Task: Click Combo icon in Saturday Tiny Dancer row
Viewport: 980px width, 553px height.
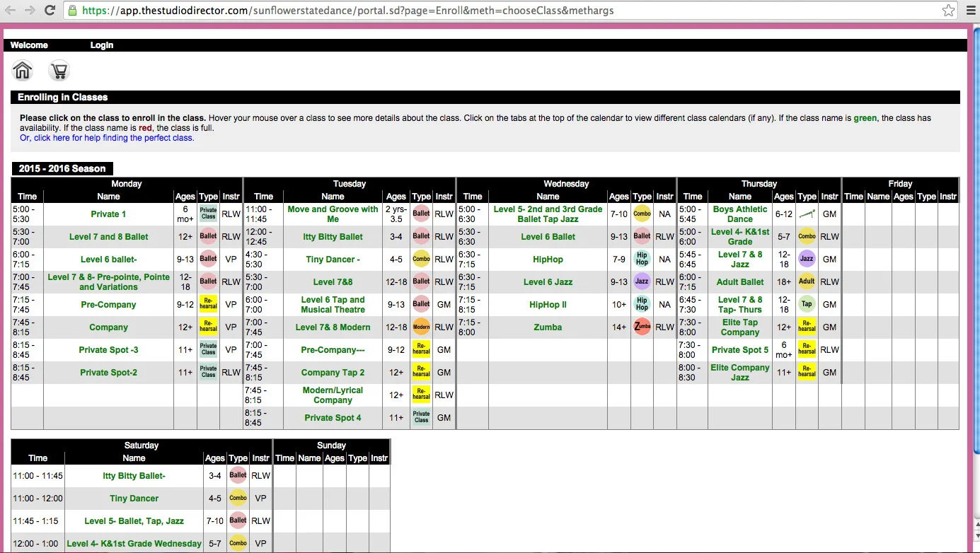Action: pyautogui.click(x=238, y=499)
